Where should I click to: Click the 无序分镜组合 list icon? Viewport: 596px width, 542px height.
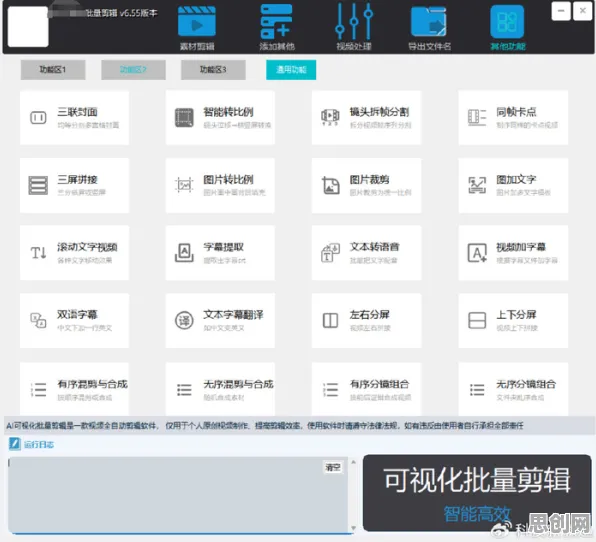click(x=477, y=390)
